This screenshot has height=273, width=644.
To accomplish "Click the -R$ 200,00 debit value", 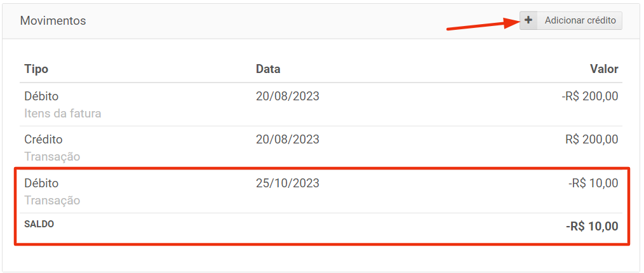I will (x=589, y=97).
